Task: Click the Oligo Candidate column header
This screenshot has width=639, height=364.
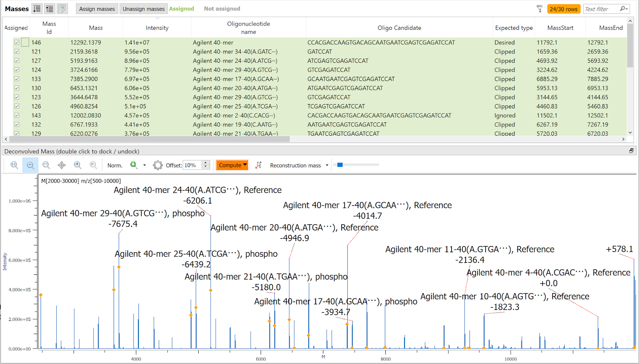Action: tap(399, 28)
